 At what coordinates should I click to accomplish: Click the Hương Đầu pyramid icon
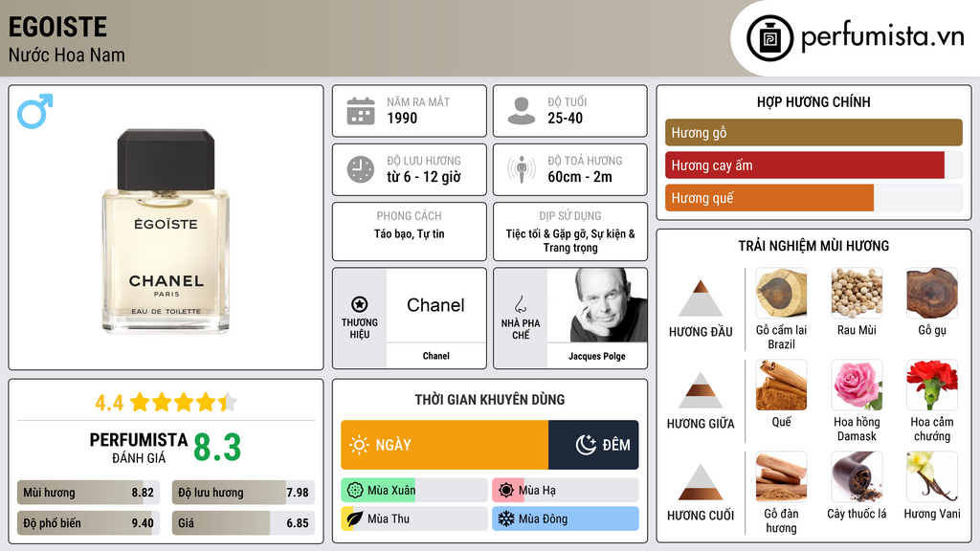click(701, 298)
